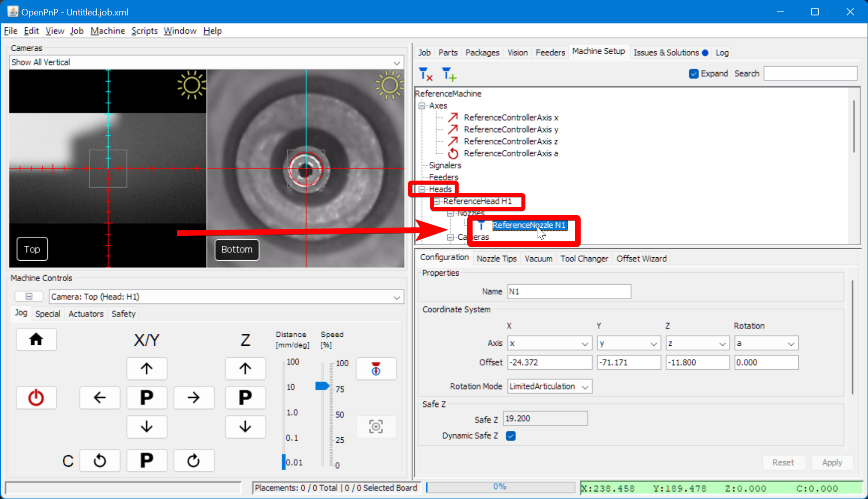Click the capture camera position icon
Viewport: 868px width, 499px height.
[x=376, y=426]
